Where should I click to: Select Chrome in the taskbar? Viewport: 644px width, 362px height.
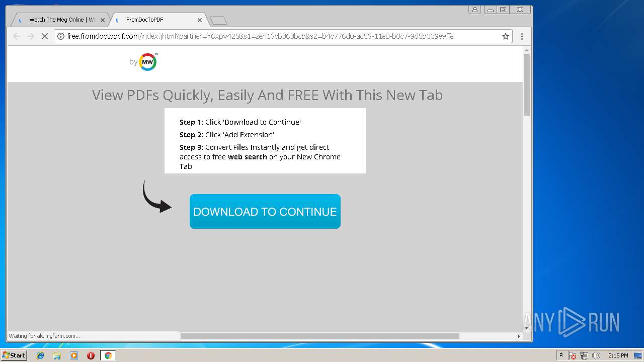(x=108, y=355)
